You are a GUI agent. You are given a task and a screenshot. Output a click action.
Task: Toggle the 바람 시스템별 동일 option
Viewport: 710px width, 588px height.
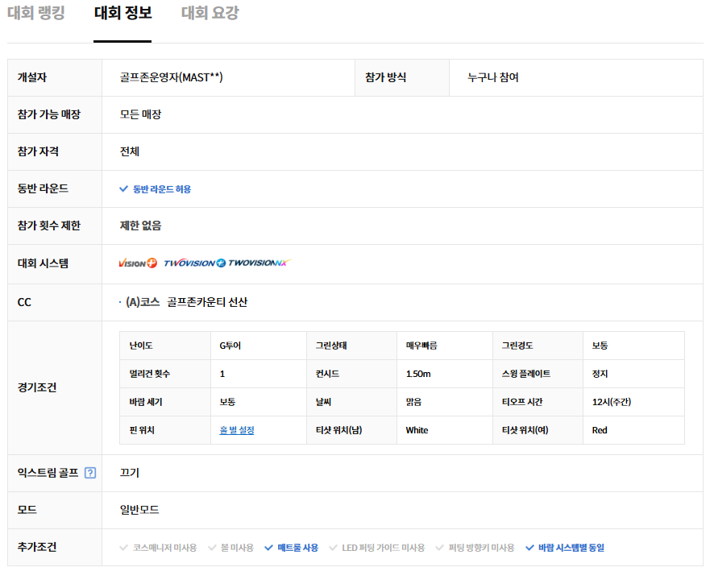564,548
